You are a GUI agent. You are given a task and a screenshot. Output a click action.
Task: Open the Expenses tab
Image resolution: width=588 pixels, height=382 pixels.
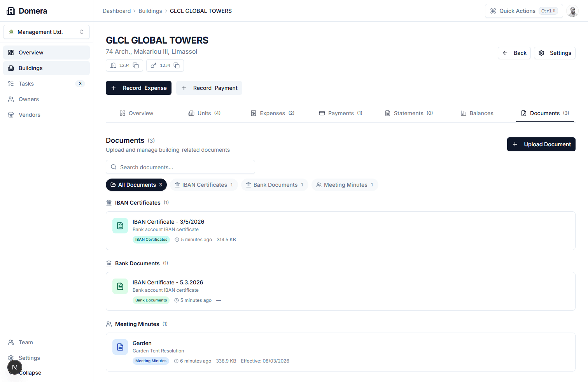pyautogui.click(x=272, y=113)
